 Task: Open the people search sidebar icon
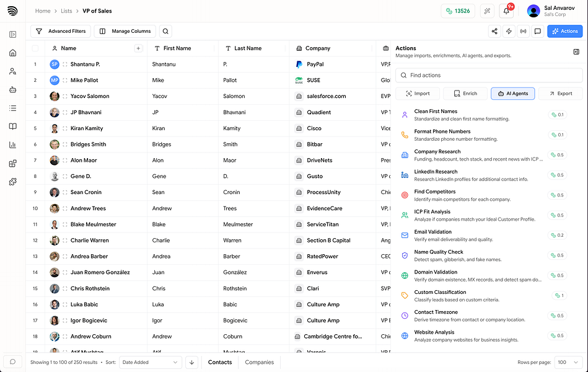coord(13,71)
